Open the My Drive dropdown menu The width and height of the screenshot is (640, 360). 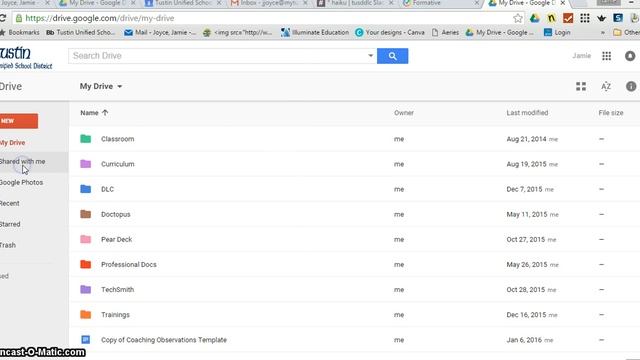click(101, 87)
